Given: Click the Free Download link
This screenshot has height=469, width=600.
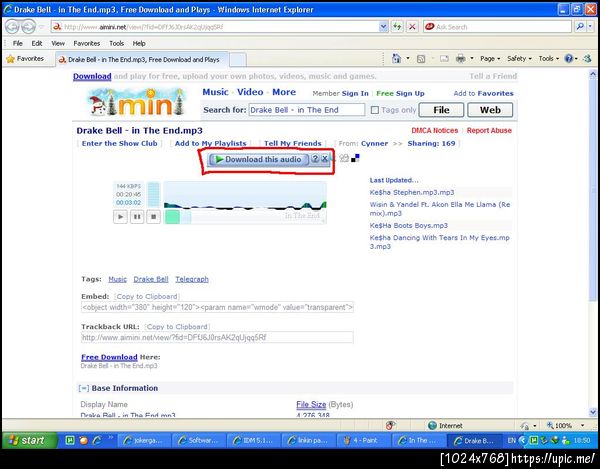Looking at the screenshot, I should pyautogui.click(x=109, y=357).
